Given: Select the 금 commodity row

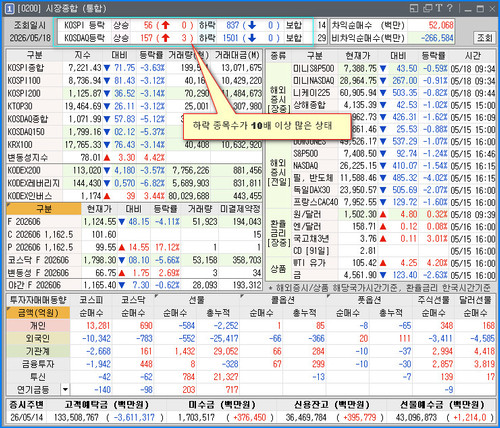Looking at the screenshot, I should click(x=394, y=275).
